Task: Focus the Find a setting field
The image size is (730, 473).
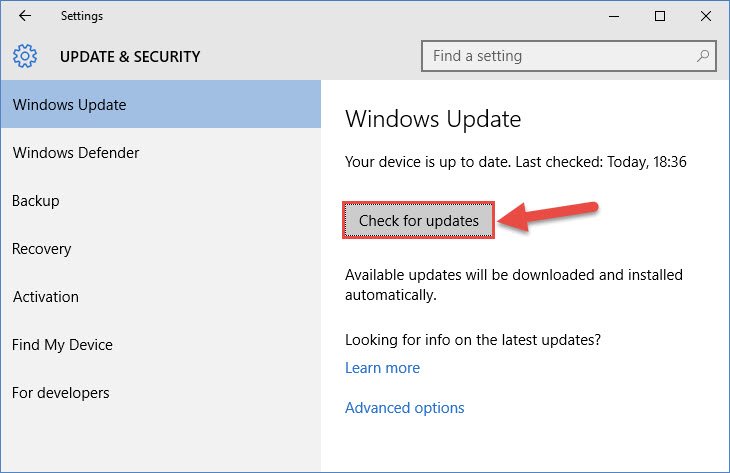Action: [x=568, y=56]
